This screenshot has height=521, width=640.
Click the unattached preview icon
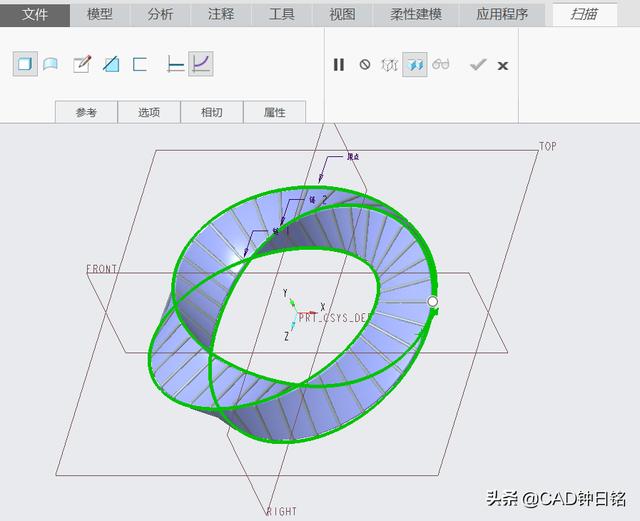pyautogui.click(x=390, y=64)
